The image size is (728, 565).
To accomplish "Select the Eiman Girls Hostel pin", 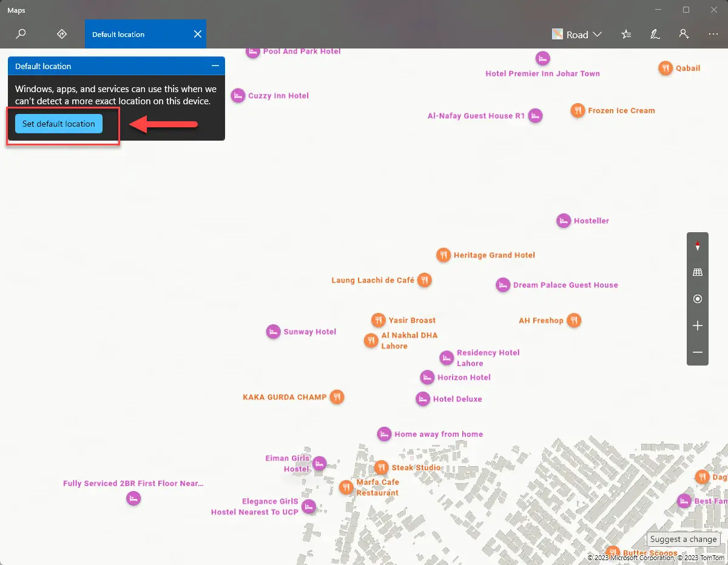I will [x=319, y=464].
